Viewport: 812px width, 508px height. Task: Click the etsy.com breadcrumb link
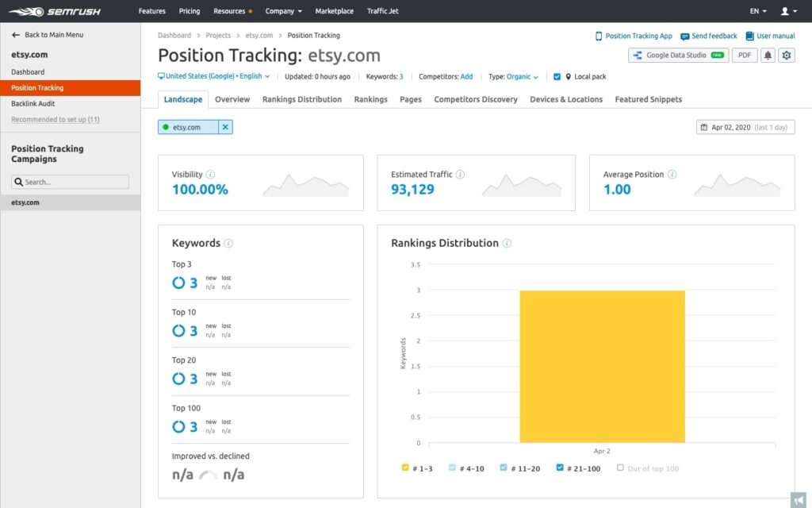click(259, 35)
